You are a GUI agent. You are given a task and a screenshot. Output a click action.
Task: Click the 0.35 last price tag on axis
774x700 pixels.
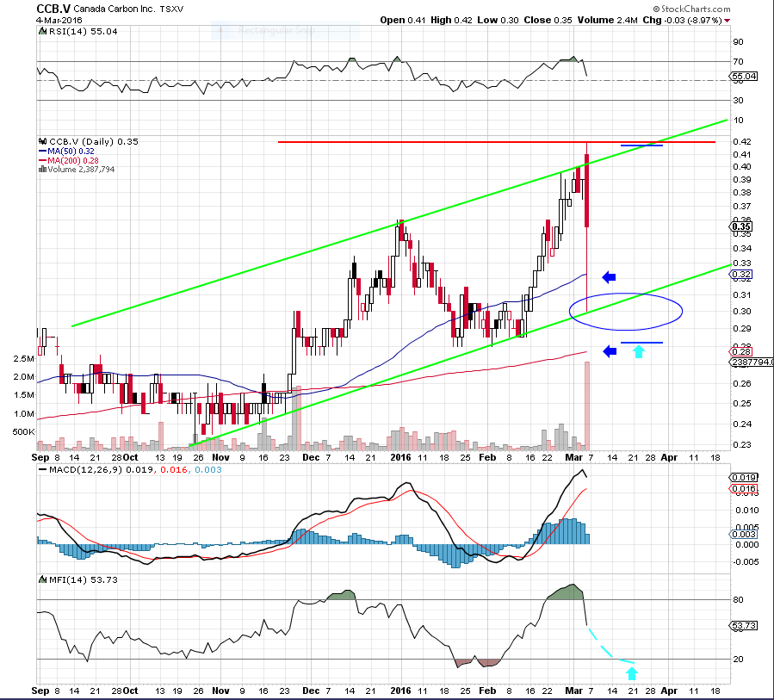click(x=741, y=226)
